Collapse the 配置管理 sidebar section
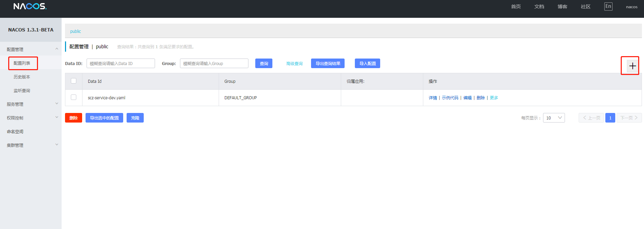Screen dimensions: 644x229 [x=31, y=49]
